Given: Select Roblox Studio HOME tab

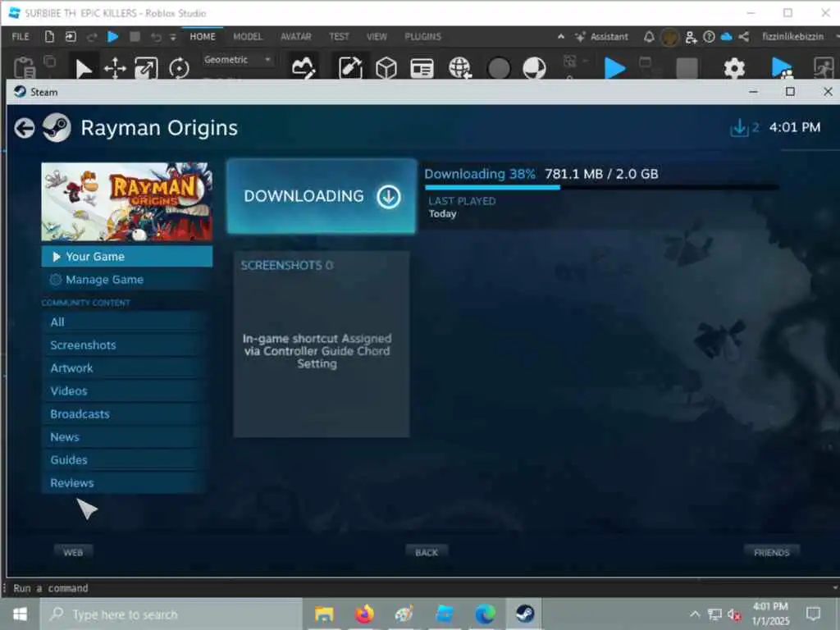Looking at the screenshot, I should (203, 36).
